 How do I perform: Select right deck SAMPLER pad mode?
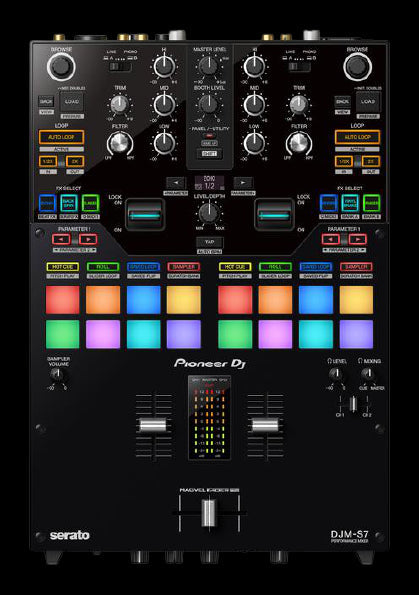(x=356, y=267)
